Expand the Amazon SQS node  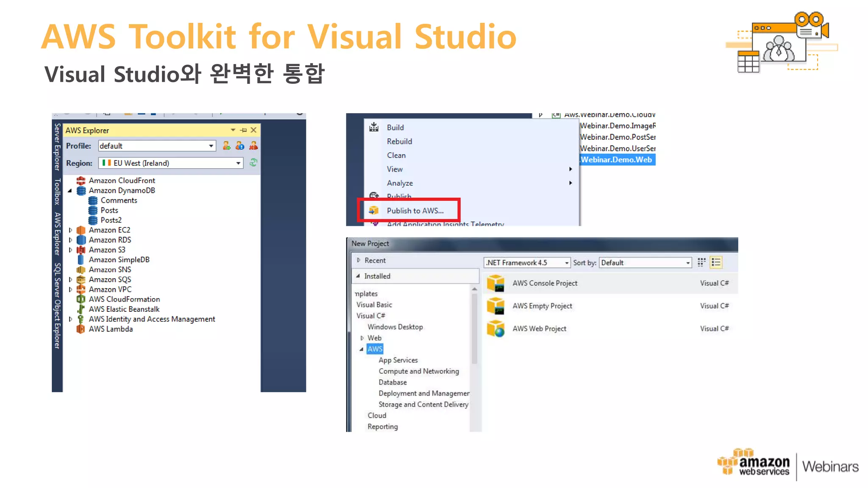[x=70, y=280]
